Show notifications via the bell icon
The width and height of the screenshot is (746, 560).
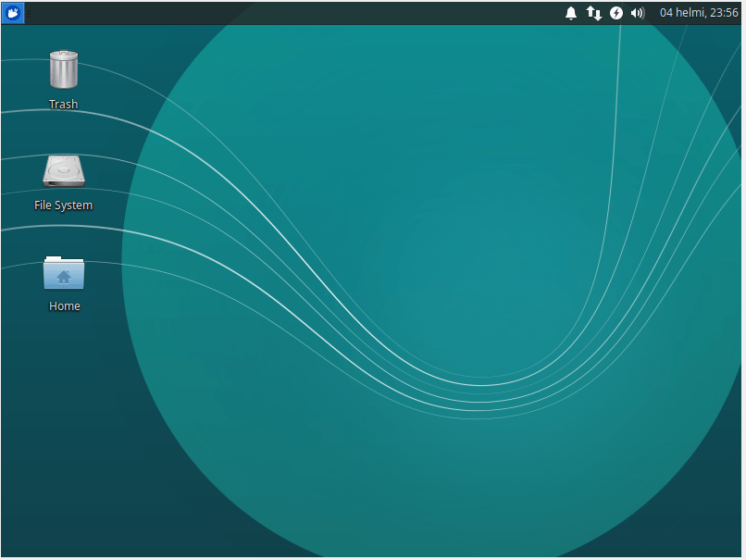(x=571, y=13)
